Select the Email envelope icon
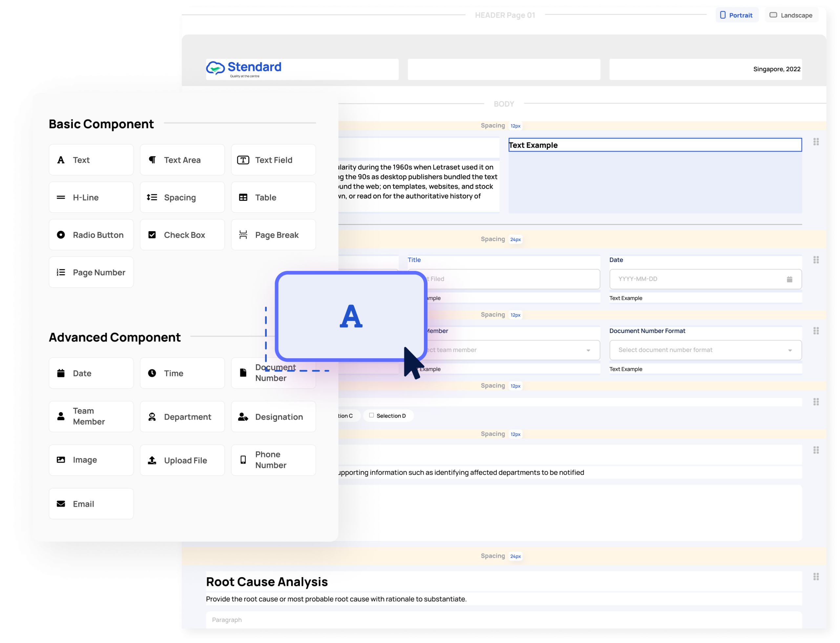Image resolution: width=840 pixels, height=643 pixels. 61,504
